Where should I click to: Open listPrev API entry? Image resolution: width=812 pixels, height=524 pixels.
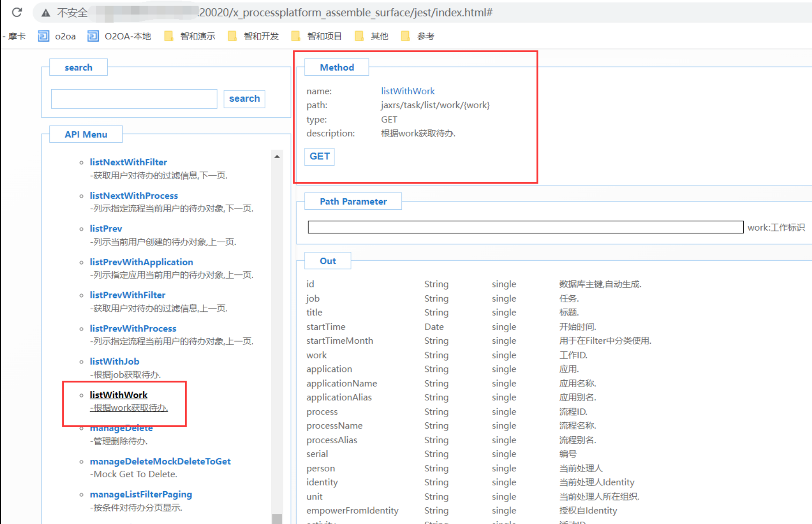click(106, 229)
